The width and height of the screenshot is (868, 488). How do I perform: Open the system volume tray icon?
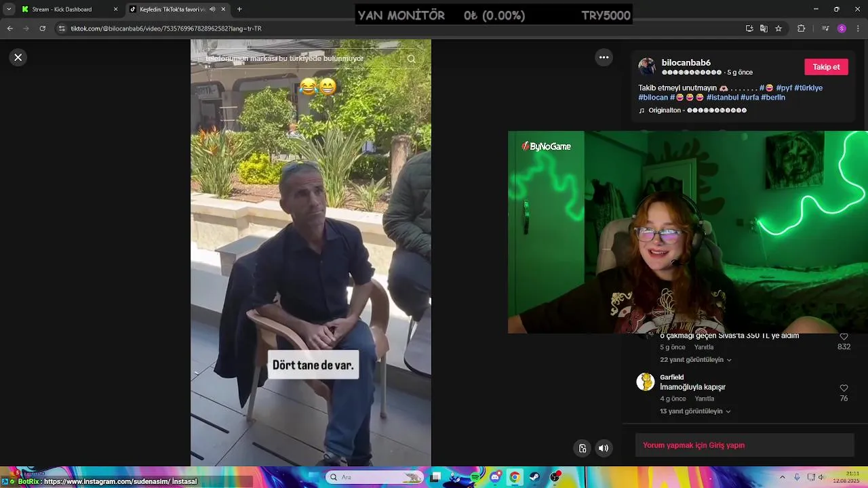821,477
